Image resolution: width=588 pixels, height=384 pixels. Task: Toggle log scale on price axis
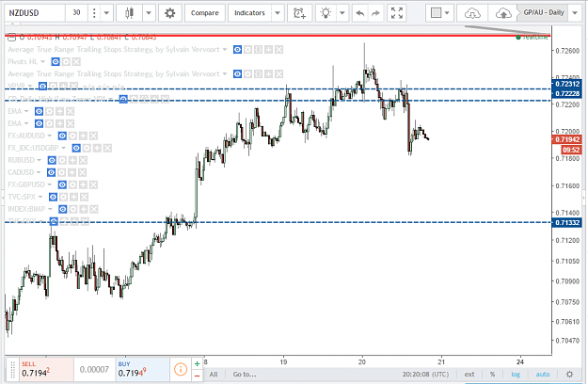[x=516, y=375]
